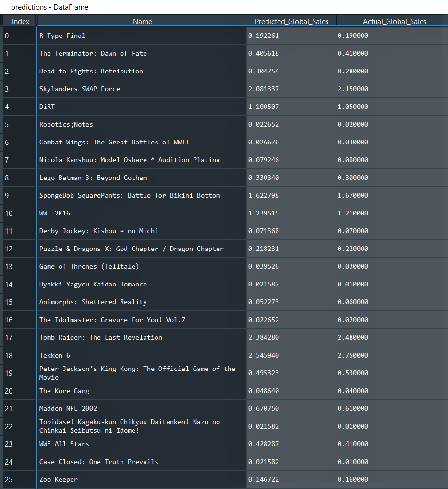Click actual sales value 2.750000
This screenshot has height=489, width=448.
(x=392, y=356)
